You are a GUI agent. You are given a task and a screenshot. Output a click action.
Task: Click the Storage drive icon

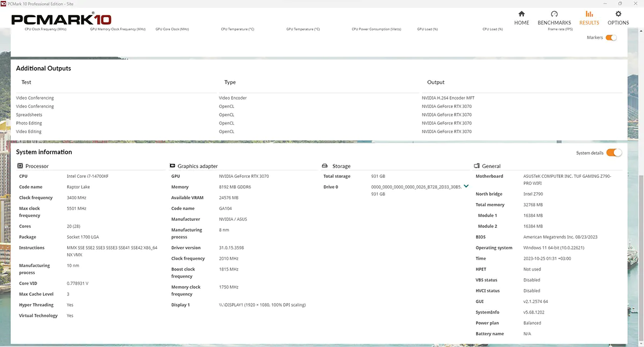pyautogui.click(x=325, y=166)
